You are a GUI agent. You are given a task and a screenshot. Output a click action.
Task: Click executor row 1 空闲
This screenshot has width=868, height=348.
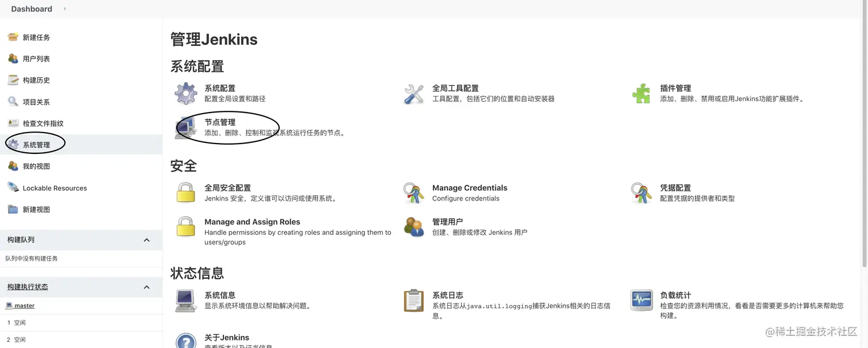pyautogui.click(x=81, y=323)
